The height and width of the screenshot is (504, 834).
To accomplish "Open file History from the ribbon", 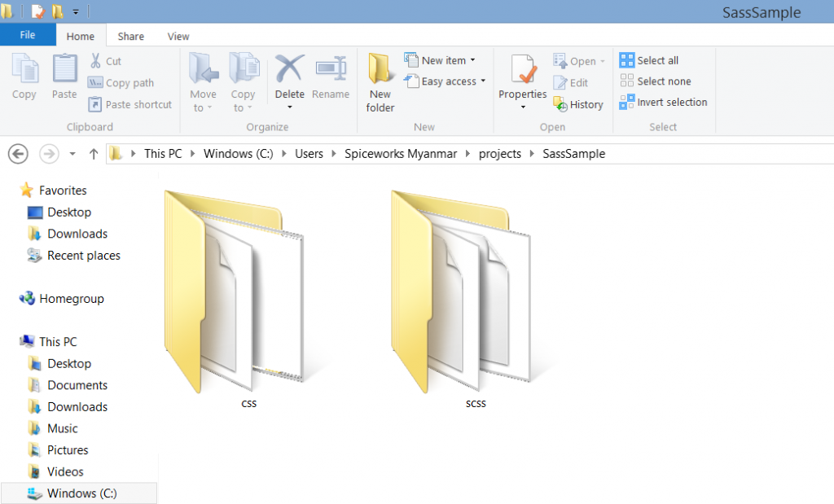I will [x=578, y=104].
